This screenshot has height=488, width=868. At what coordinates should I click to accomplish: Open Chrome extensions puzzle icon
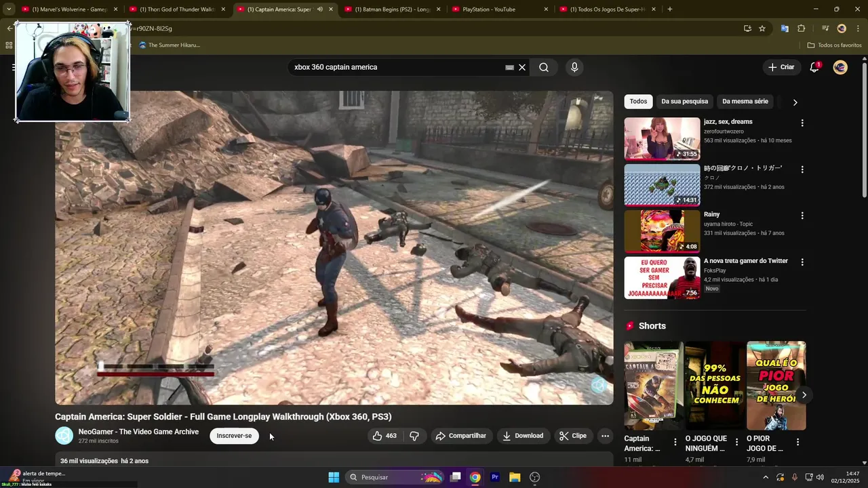click(801, 28)
